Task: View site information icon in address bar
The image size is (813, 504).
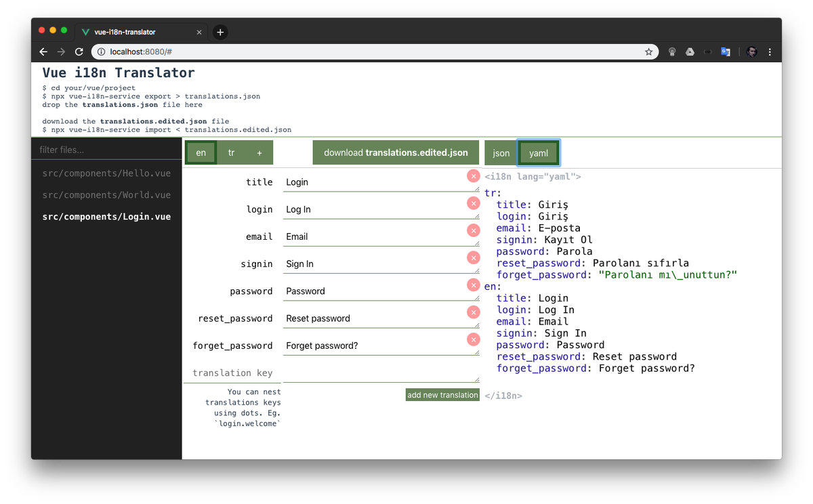Action: pos(100,51)
